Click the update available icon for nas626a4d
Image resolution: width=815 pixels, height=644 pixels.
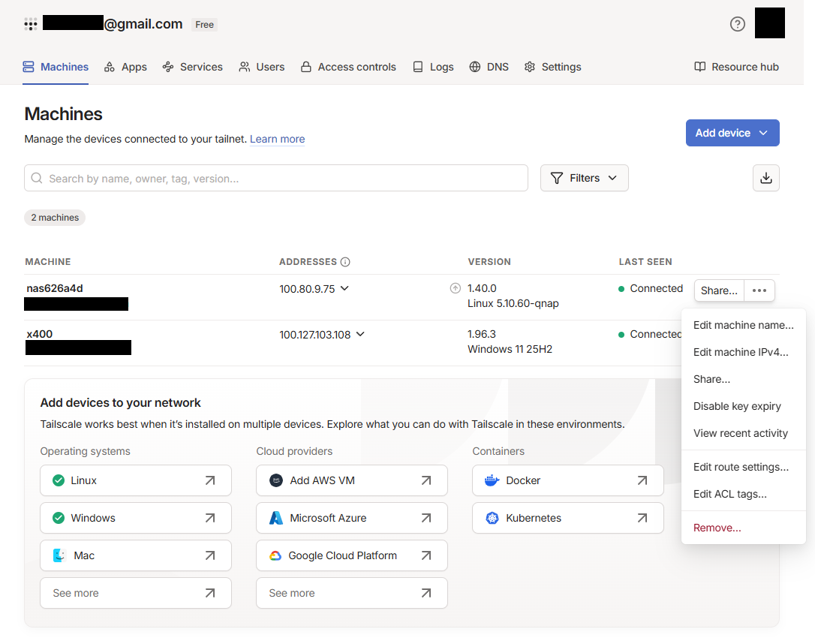click(455, 288)
